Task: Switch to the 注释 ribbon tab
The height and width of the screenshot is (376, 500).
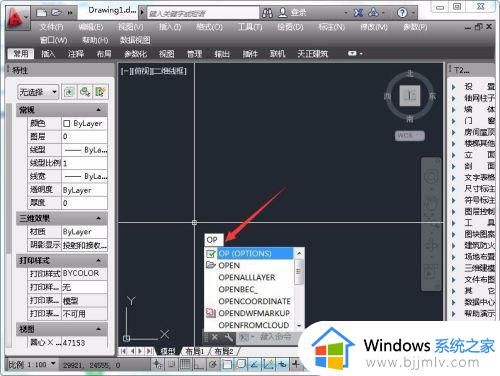Action: [x=76, y=54]
